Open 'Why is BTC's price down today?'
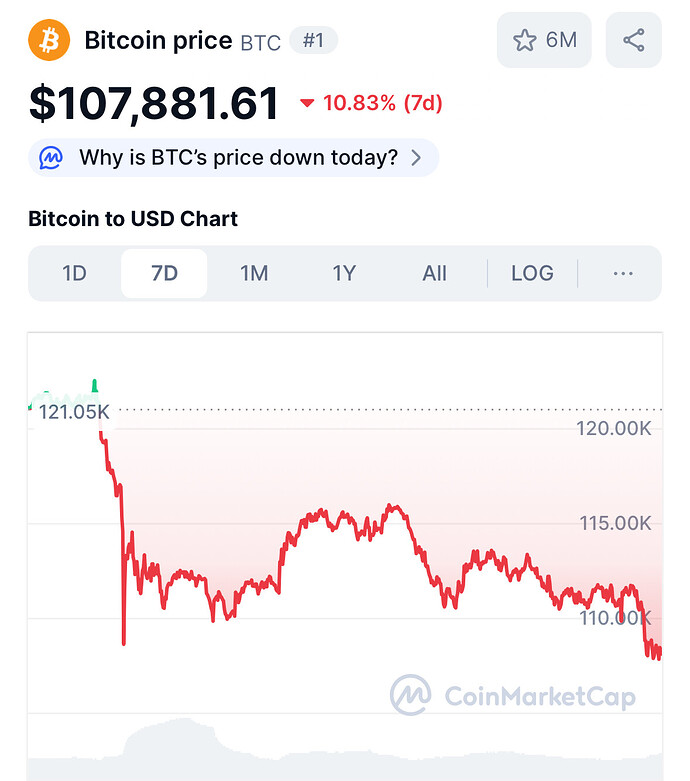The height and width of the screenshot is (781, 690). click(x=238, y=157)
